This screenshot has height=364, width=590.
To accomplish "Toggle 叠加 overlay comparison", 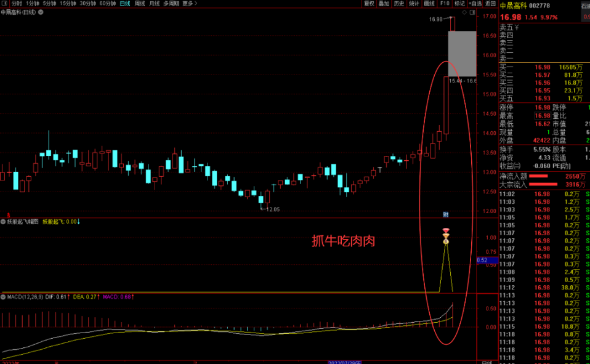I will coord(384,4).
